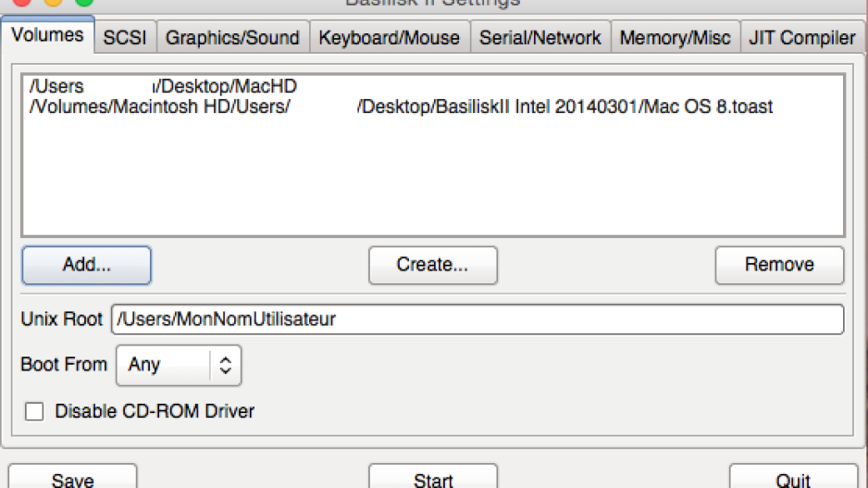
Task: Click into the Unix Root path field
Action: coord(477,319)
